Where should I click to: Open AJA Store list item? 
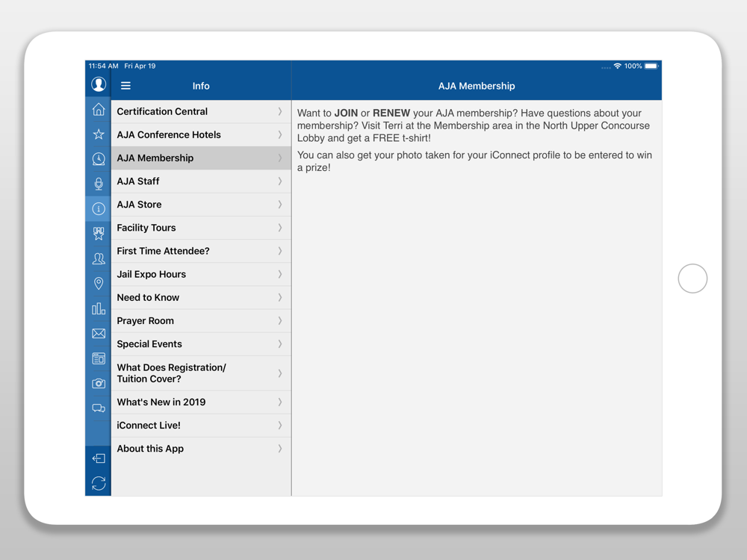(201, 205)
